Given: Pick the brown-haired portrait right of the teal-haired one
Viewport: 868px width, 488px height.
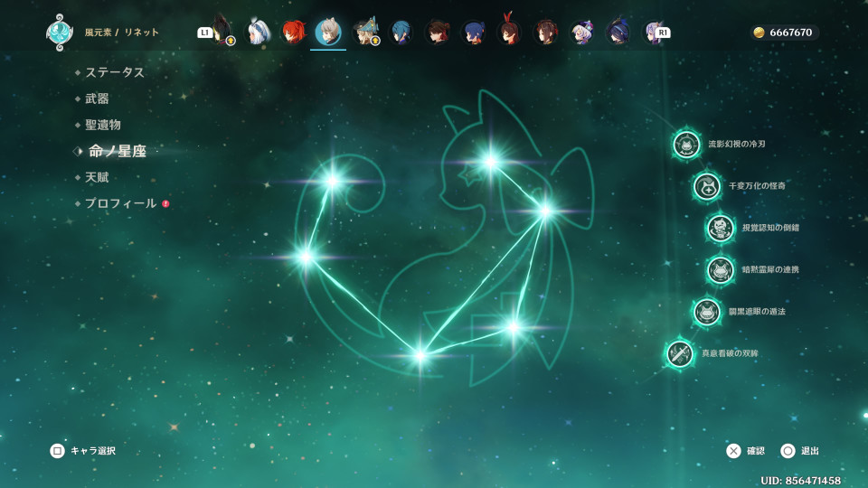Looking at the screenshot, I should coord(438,33).
